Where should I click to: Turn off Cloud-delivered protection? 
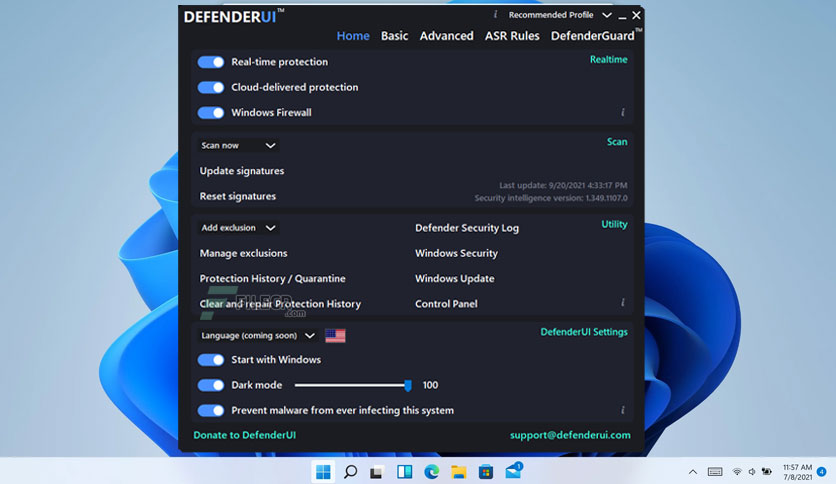click(211, 87)
